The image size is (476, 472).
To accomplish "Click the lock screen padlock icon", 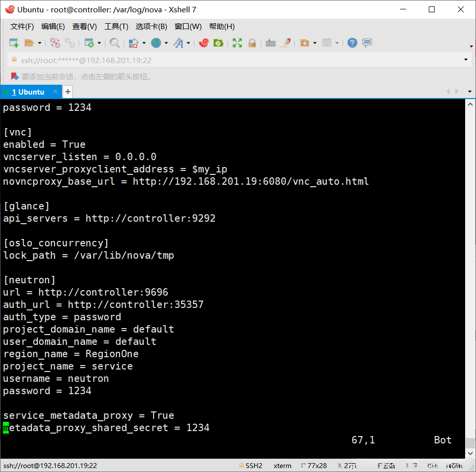I will pyautogui.click(x=252, y=43).
